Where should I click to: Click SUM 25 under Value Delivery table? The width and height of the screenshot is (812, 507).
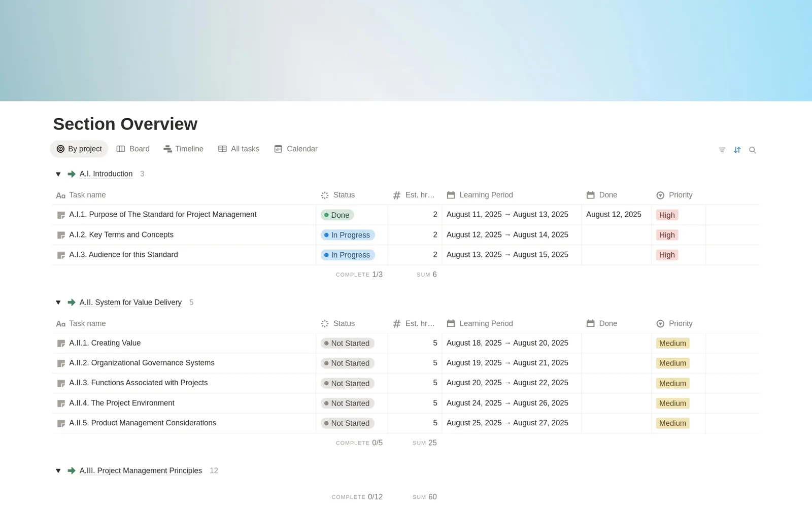[x=425, y=443]
